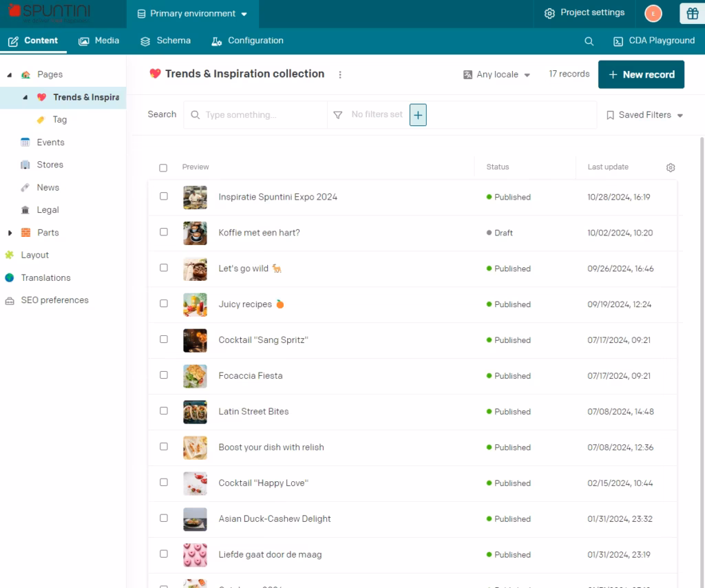The image size is (705, 588).
Task: Toggle the select-all records checkbox
Action: pos(163,167)
